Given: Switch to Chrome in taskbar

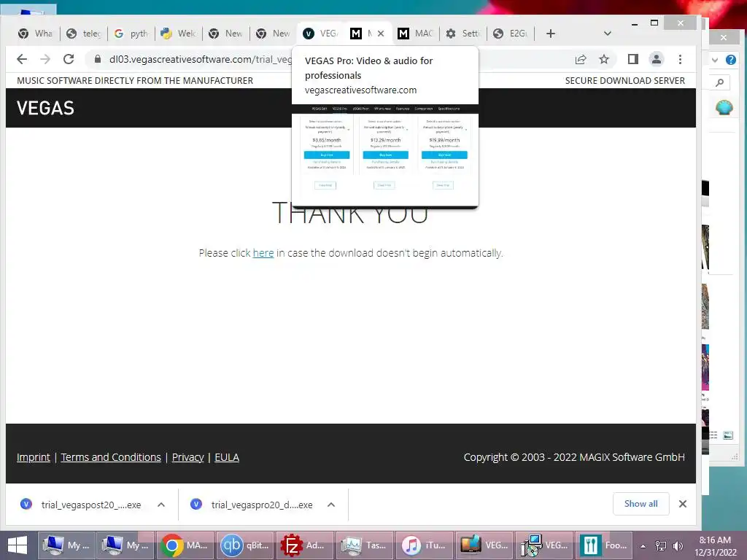Looking at the screenshot, I should click(x=185, y=545).
